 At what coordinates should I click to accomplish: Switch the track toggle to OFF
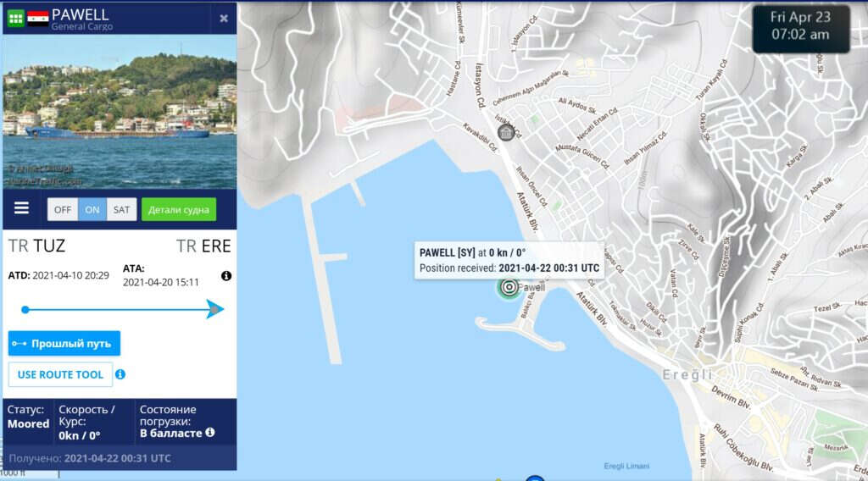coord(63,209)
